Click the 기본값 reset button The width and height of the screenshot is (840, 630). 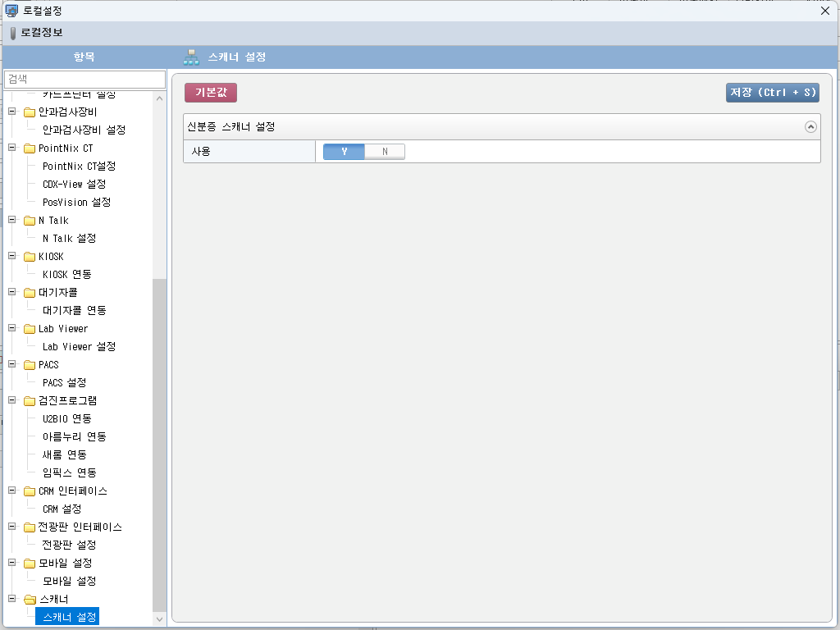click(211, 93)
